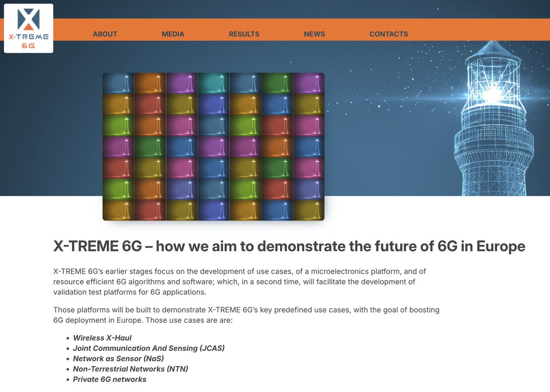Viewport: 550px width, 392px height.
Task: Click the 'Private 6G networks' bullet item
Action: pyautogui.click(x=110, y=380)
